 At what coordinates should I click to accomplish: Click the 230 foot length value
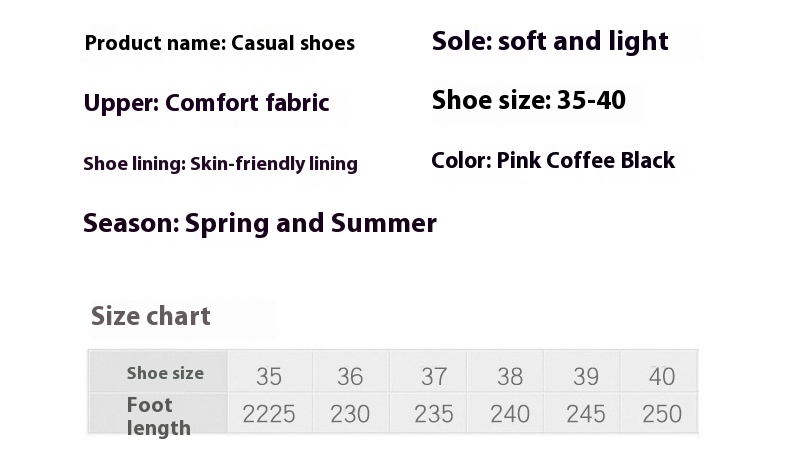351,413
